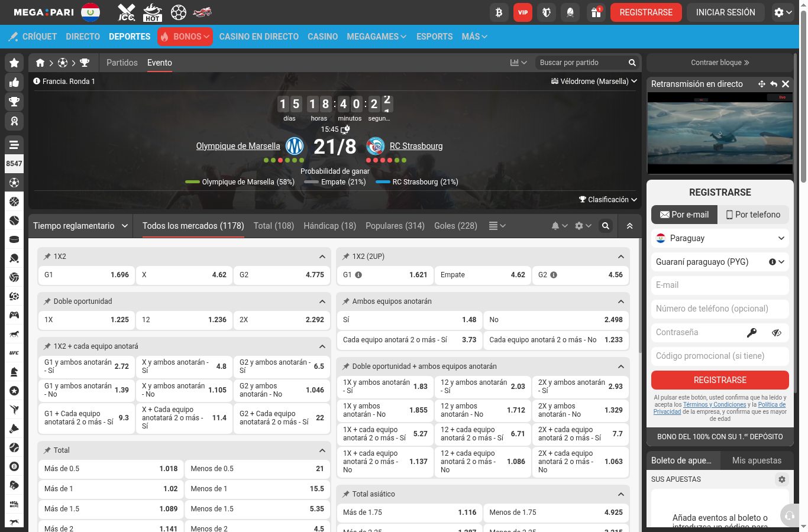The height and width of the screenshot is (532, 808).
Task: Switch registration to Por telefono
Action: 753,215
